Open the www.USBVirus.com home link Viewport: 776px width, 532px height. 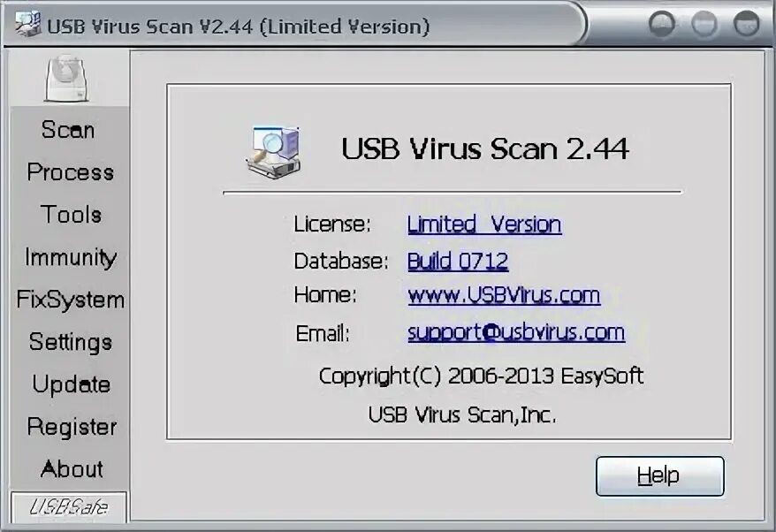(504, 295)
